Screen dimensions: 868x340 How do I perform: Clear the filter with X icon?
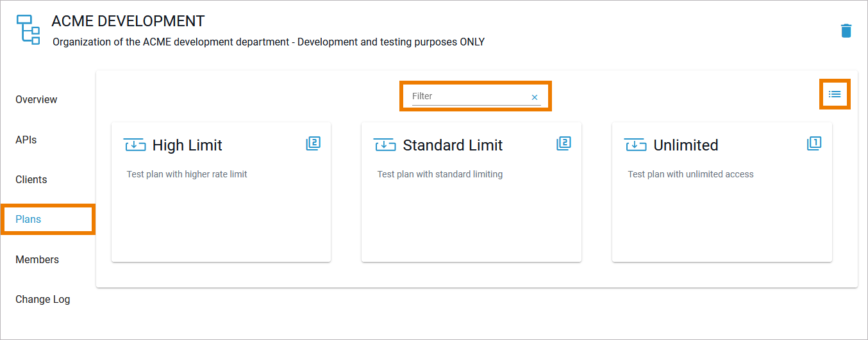[x=535, y=97]
